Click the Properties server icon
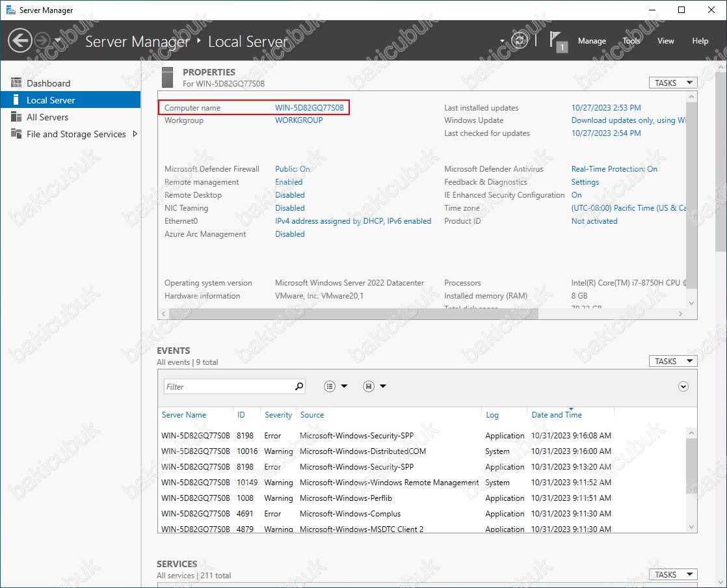 [x=167, y=77]
